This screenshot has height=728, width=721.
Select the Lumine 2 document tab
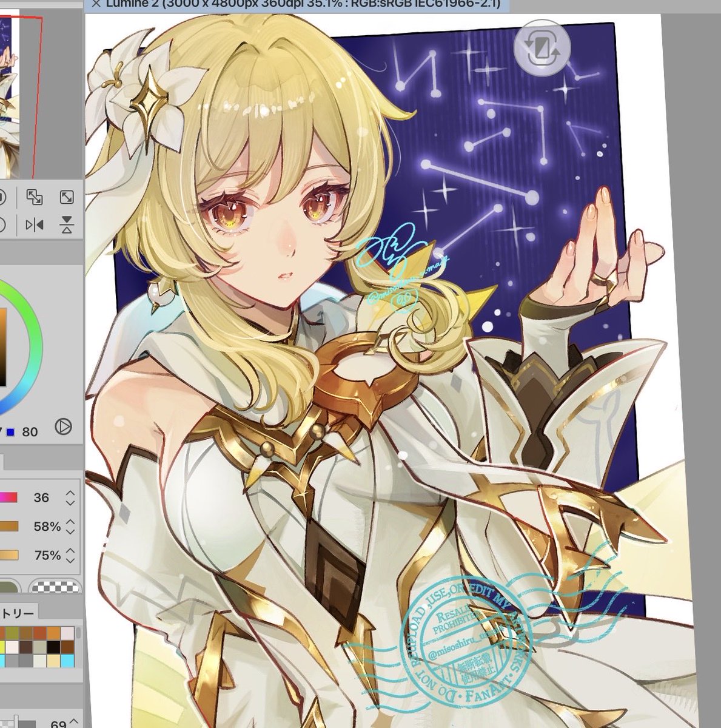297,5
